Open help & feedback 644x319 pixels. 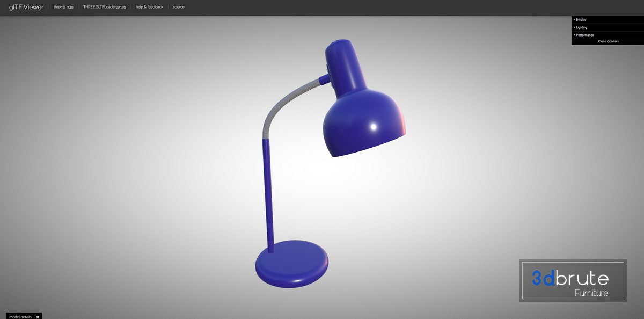point(149,7)
